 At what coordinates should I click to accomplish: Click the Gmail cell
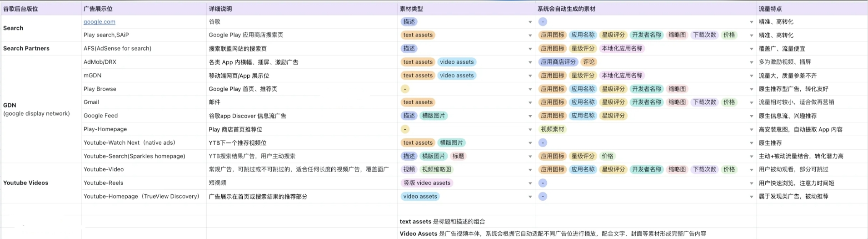144,102
